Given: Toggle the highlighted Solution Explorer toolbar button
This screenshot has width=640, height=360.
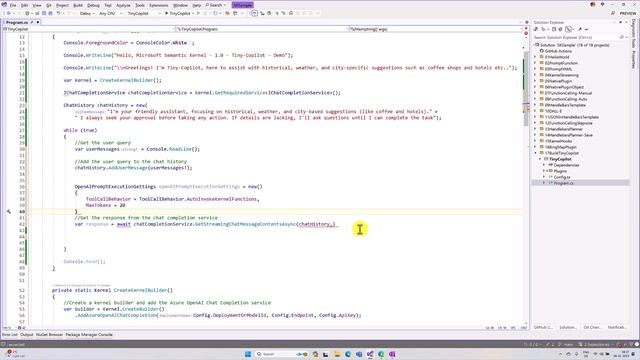Looking at the screenshot, I should (x=569, y=29).
